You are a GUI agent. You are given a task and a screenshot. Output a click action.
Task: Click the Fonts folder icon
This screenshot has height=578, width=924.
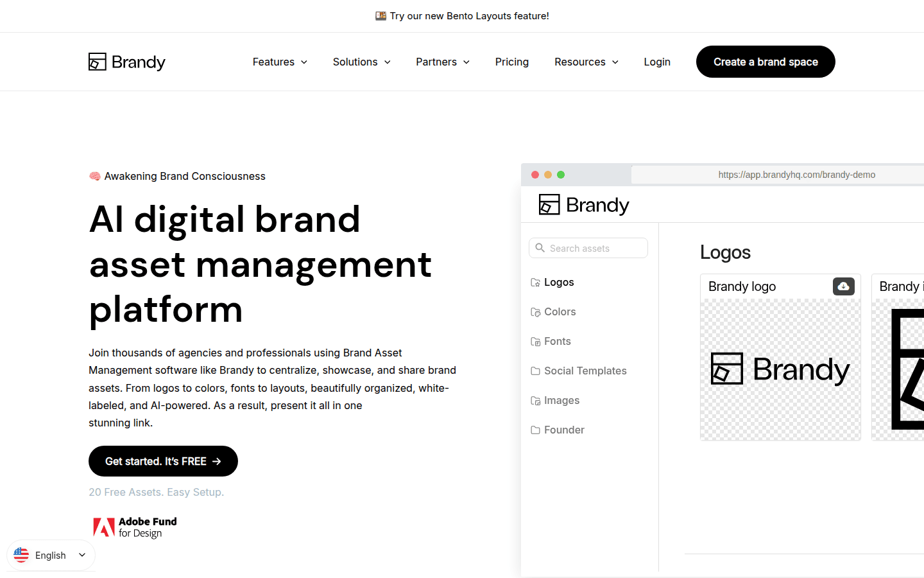(535, 342)
